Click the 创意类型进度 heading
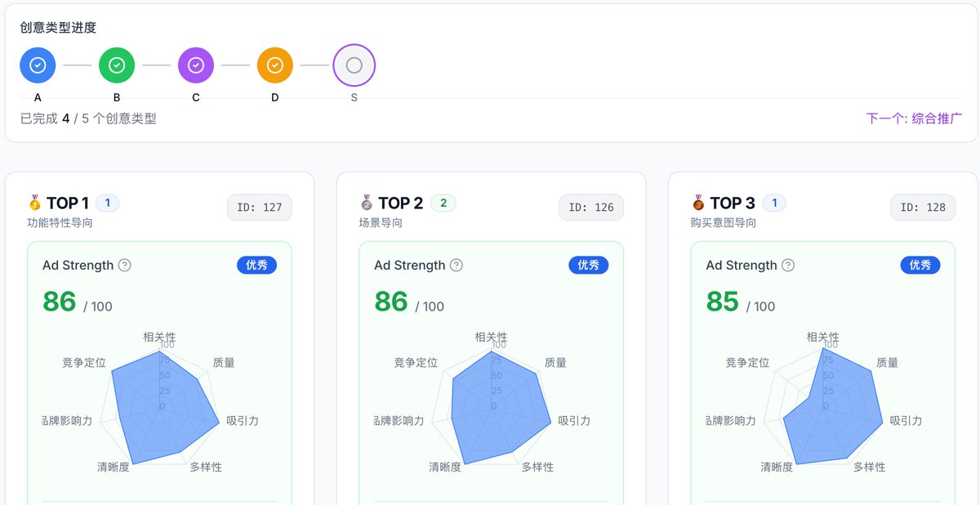Screen dimensions: 980x505 [58, 28]
